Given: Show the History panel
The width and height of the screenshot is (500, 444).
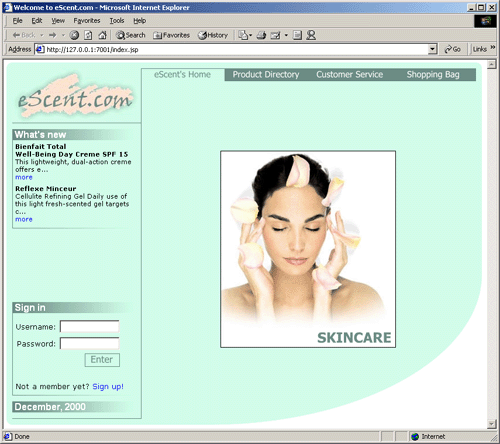Looking at the screenshot, I should click(213, 35).
